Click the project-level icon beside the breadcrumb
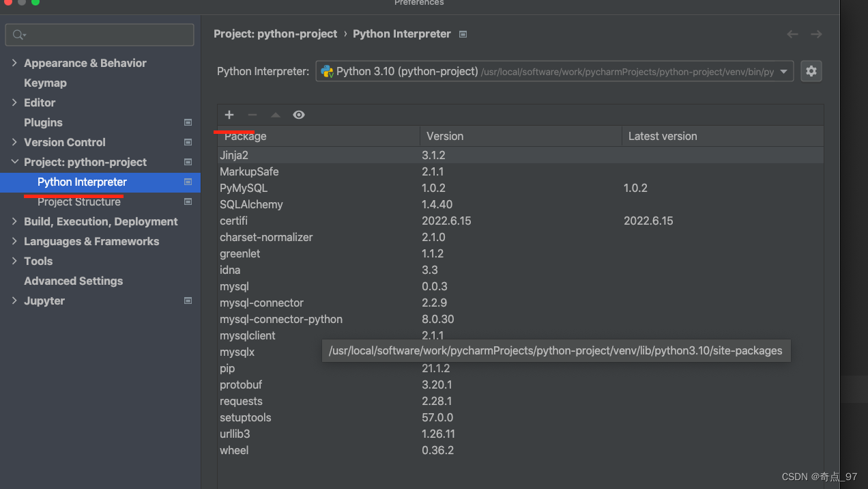 [x=463, y=34]
